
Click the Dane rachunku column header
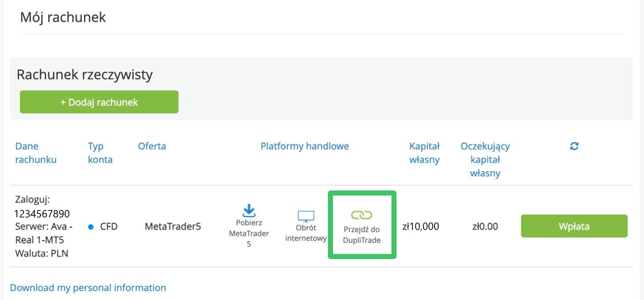point(36,153)
